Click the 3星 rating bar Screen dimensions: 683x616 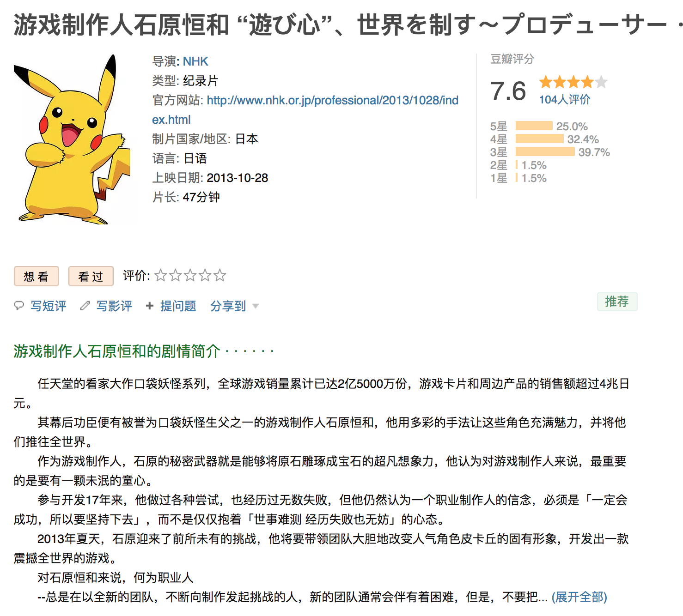coord(545,151)
